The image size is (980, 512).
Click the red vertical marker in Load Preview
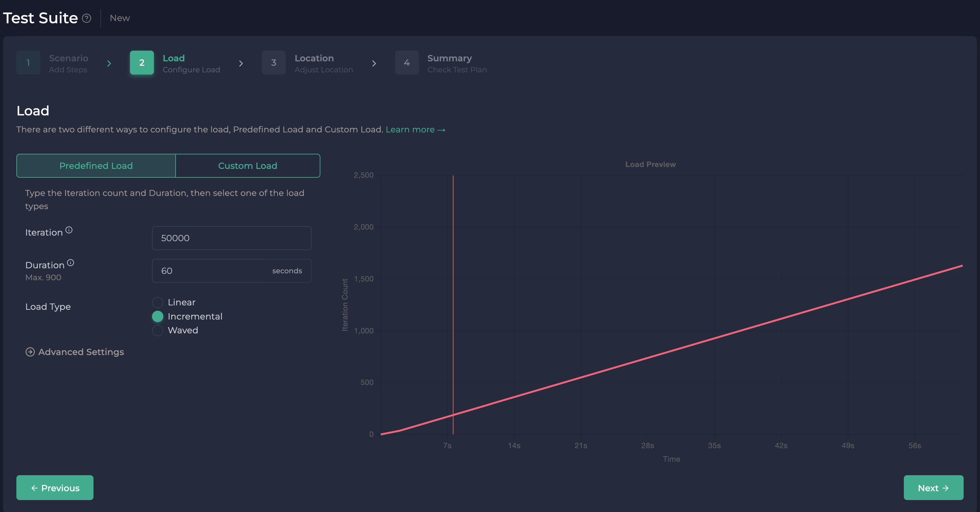click(x=453, y=304)
